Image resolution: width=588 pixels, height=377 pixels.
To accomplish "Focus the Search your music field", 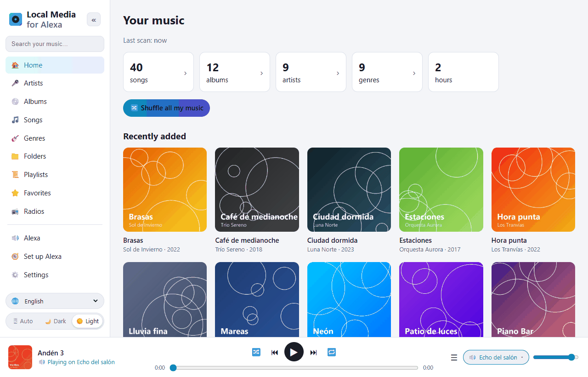I will click(x=55, y=44).
